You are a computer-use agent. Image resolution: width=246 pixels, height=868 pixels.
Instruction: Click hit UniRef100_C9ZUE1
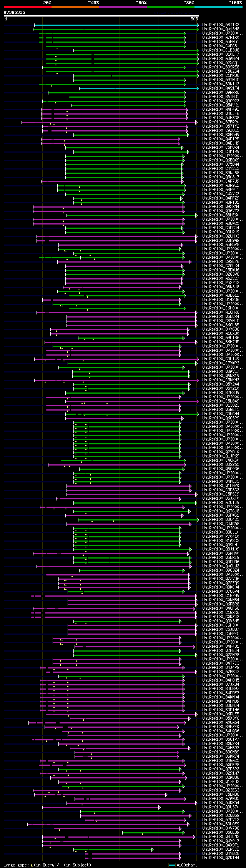(x=221, y=131)
